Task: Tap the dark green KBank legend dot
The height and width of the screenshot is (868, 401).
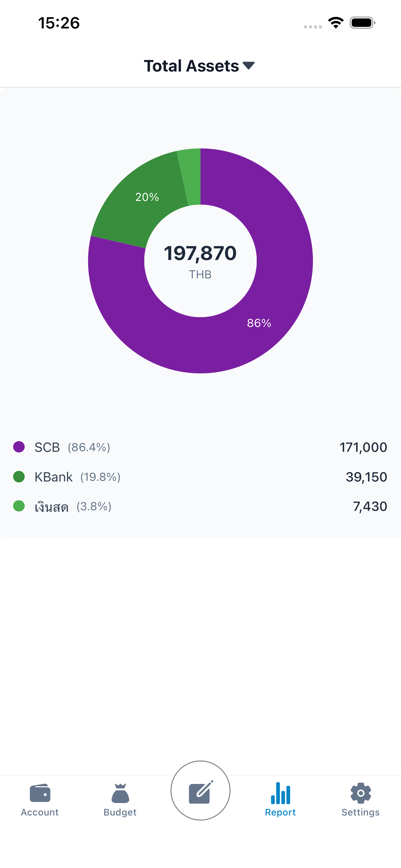Action: point(19,476)
